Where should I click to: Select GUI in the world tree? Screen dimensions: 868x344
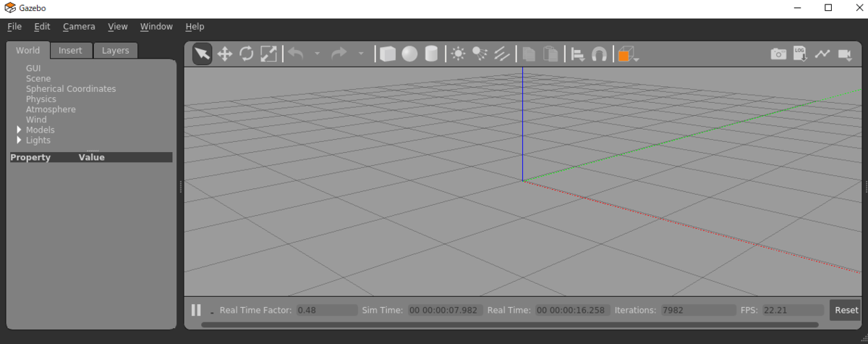[x=33, y=68]
